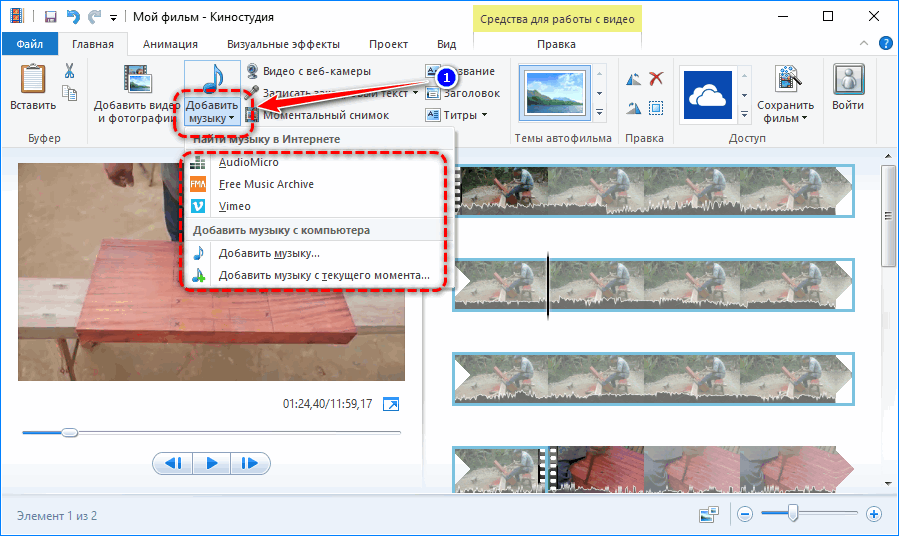This screenshot has width=899, height=536.
Task: Switch to the Главная tab
Action: tap(93, 44)
